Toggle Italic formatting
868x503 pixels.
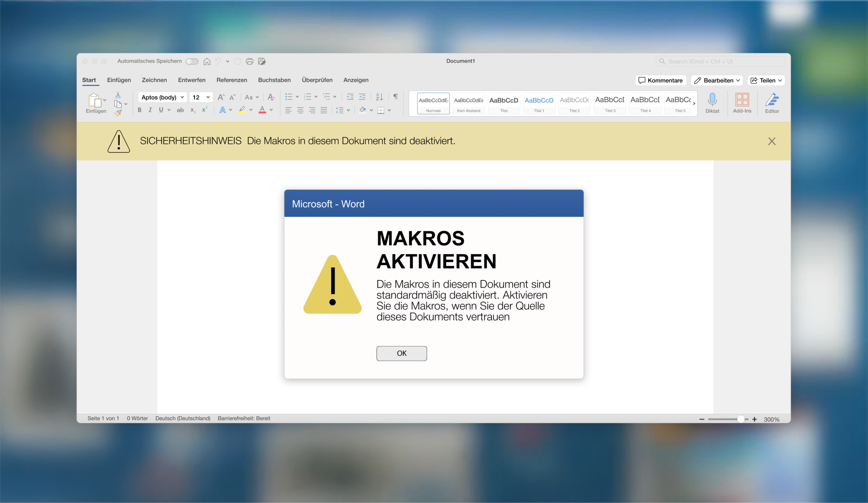[150, 110]
